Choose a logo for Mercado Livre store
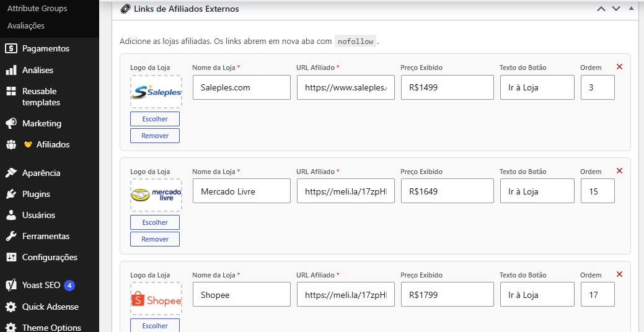The height and width of the screenshot is (332, 644). [x=155, y=222]
